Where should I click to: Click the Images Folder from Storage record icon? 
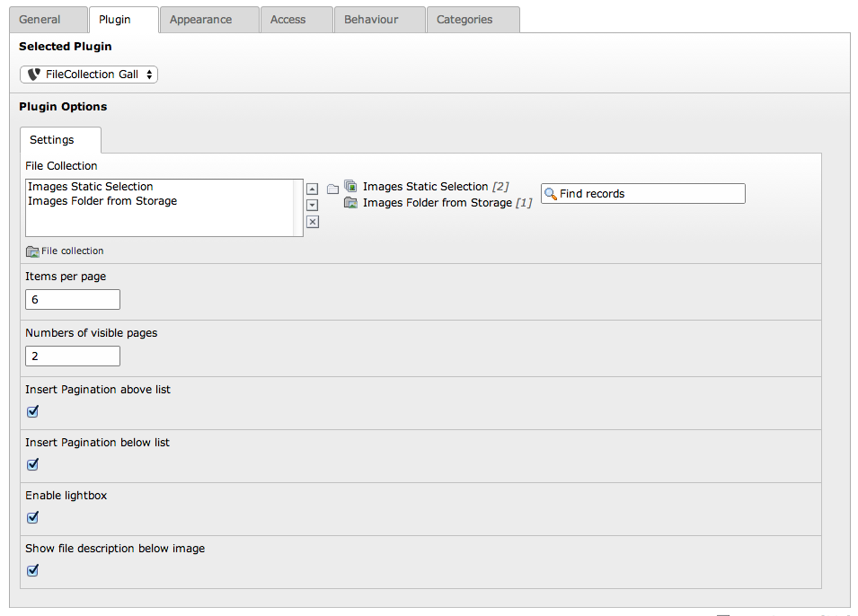(x=350, y=203)
